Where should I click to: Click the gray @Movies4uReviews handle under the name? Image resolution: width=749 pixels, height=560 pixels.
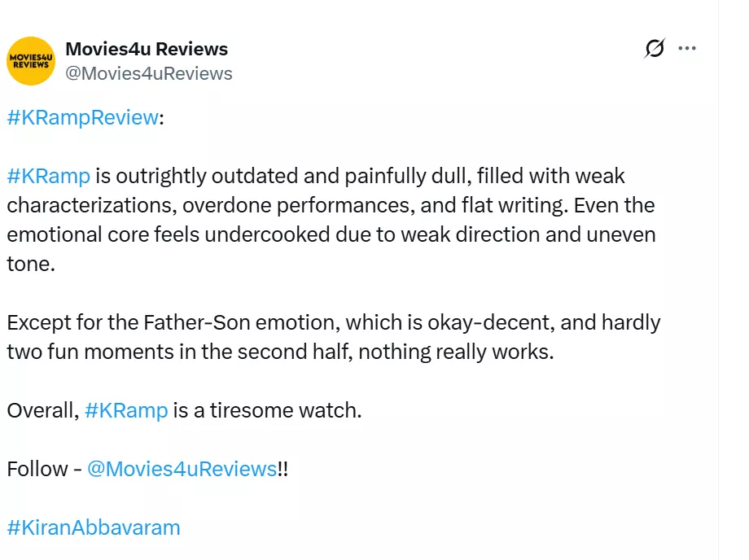149,73
